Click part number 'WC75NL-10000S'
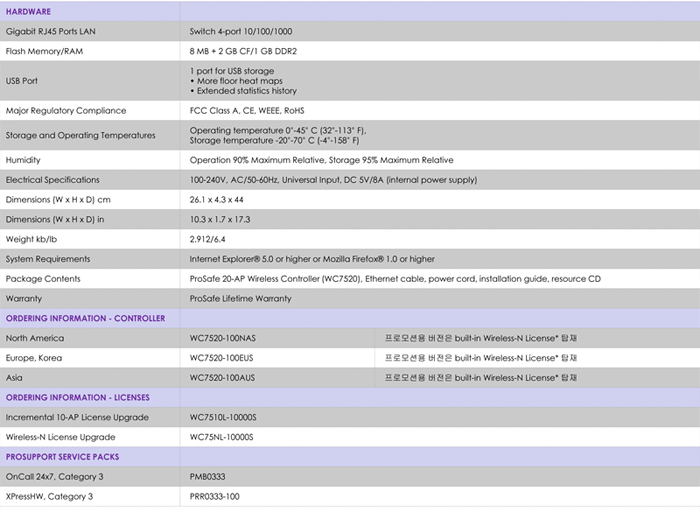The width and height of the screenshot is (700, 512). (x=221, y=437)
